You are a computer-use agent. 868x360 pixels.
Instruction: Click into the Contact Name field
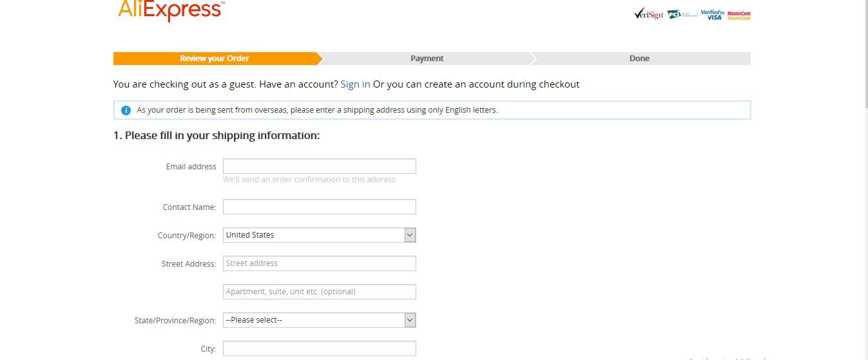319,207
